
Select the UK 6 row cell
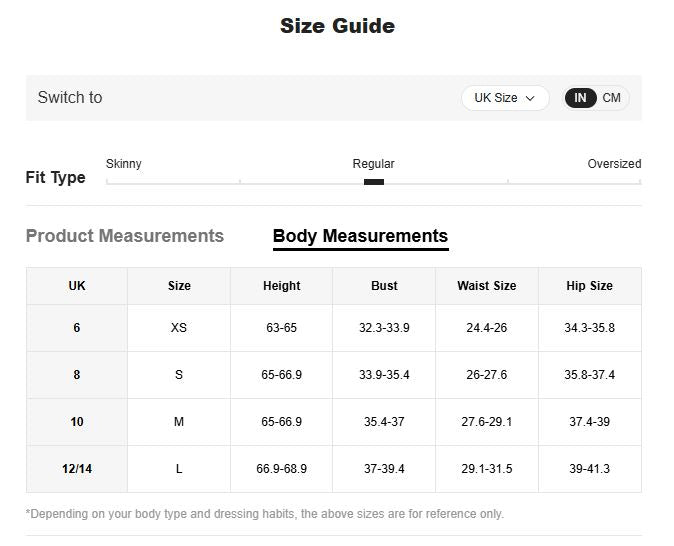coord(77,328)
